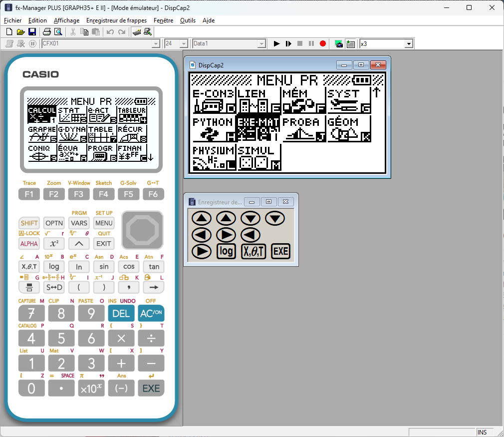Viewport: 504px width, 437px height.
Task: Save with the floppy disk icon
Action: tap(32, 32)
